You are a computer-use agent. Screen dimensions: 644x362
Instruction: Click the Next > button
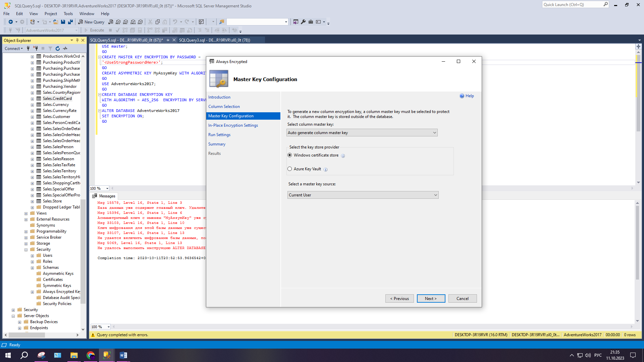(x=431, y=299)
